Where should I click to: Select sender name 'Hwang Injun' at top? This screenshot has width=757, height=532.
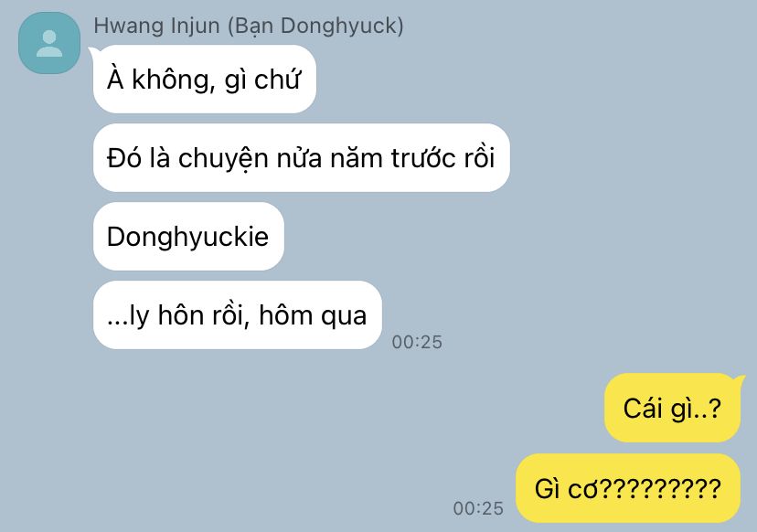click(x=157, y=26)
